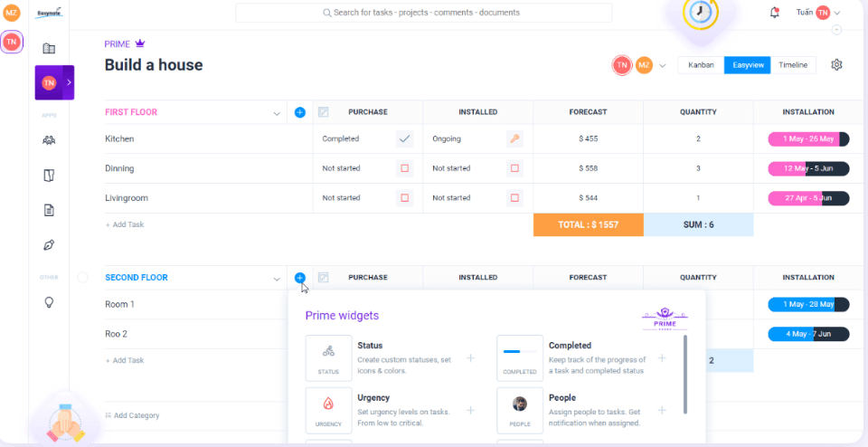The width and height of the screenshot is (868, 447).
Task: Click the Prime widgets panel scrollbar
Action: tap(685, 374)
